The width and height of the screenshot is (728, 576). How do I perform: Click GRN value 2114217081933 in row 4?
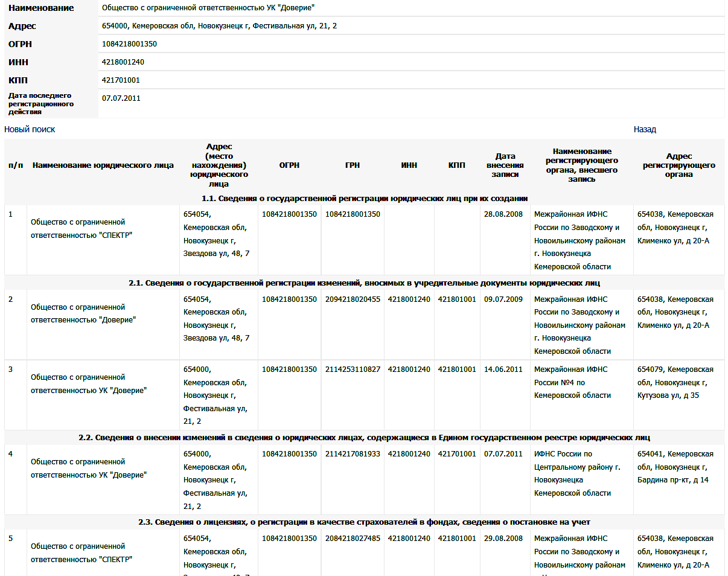coord(353,453)
